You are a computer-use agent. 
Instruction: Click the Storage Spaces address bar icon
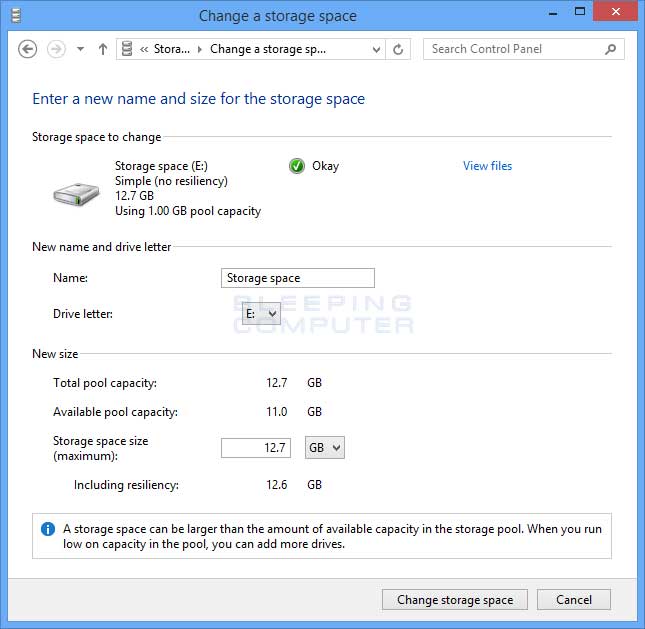127,49
